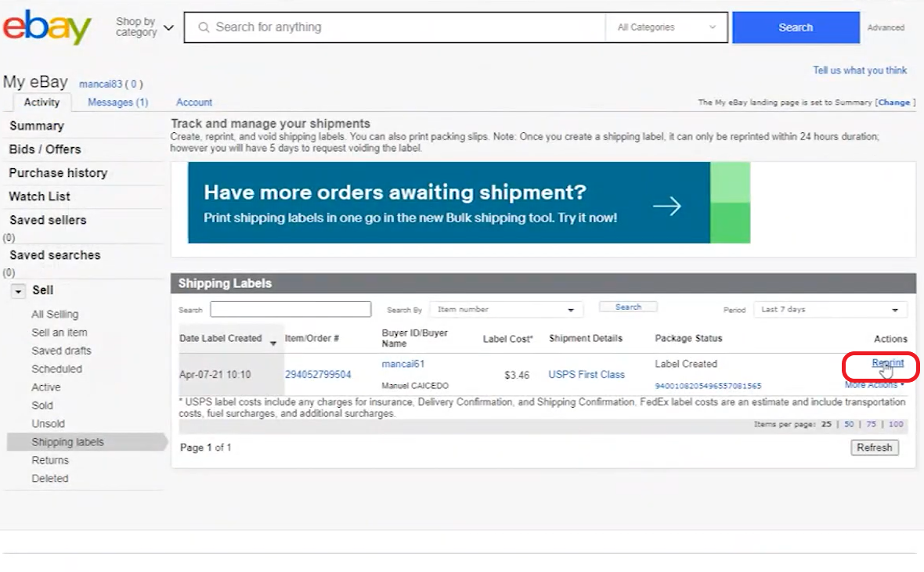
Task: Click the Search for anything field
Action: tap(395, 27)
